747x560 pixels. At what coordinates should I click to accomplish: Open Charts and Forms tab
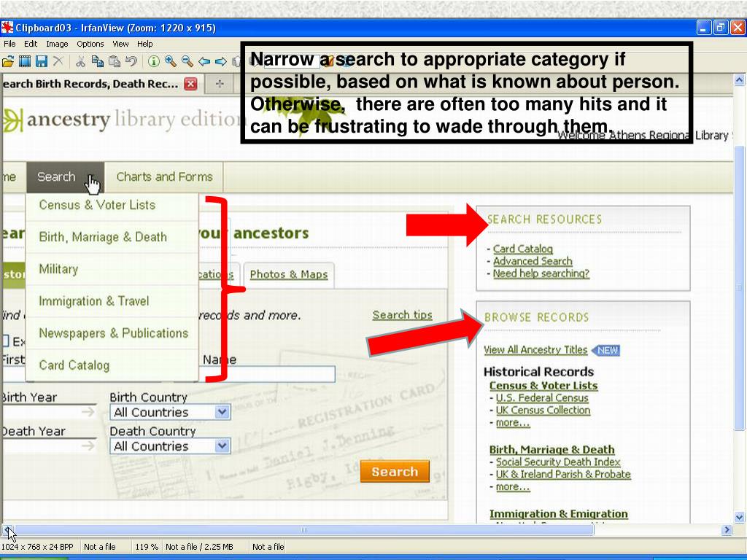[164, 177]
